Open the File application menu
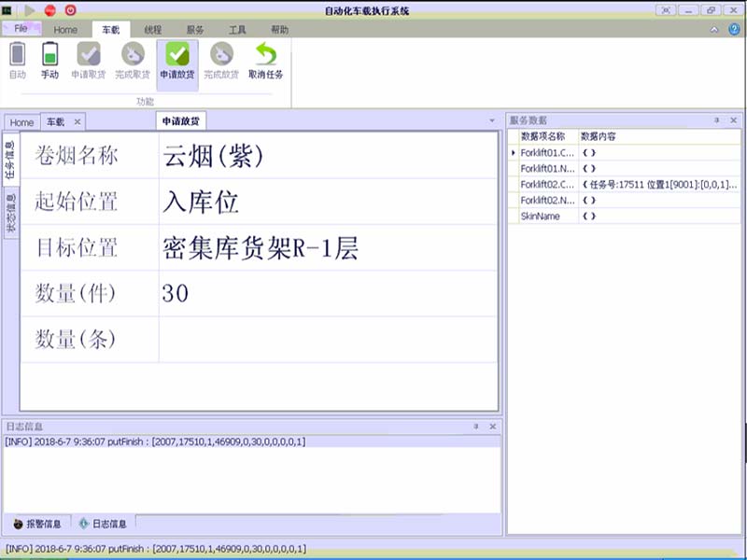The width and height of the screenshot is (747, 560). (x=21, y=29)
